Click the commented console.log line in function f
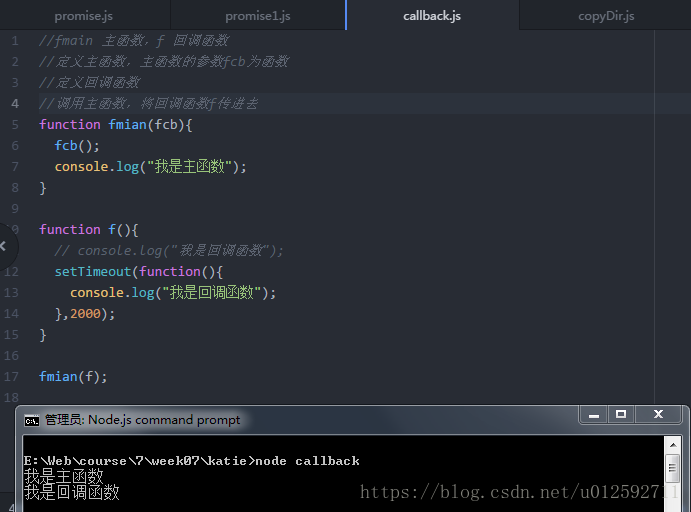Image resolution: width=691 pixels, height=512 pixels. (169, 251)
